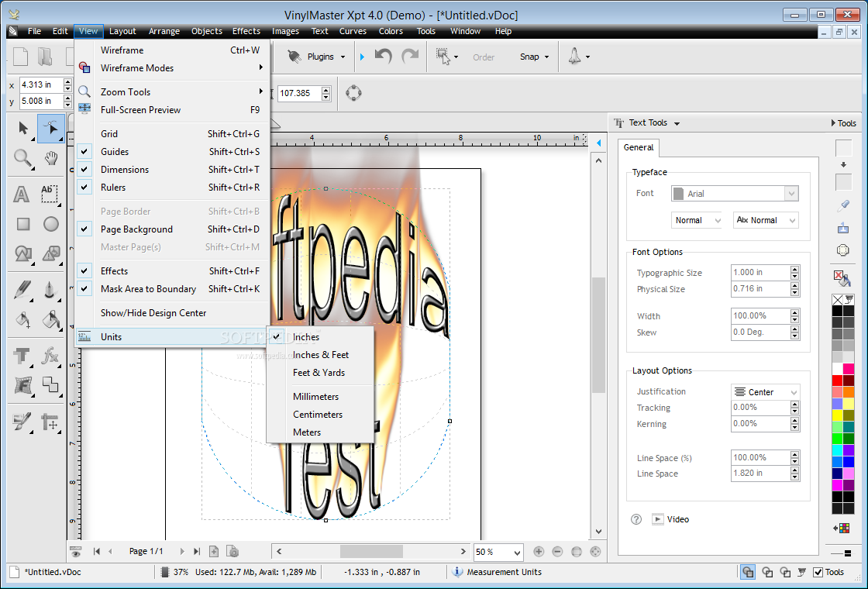868x589 pixels.
Task: Select the node edit tool
Action: pyautogui.click(x=51, y=129)
